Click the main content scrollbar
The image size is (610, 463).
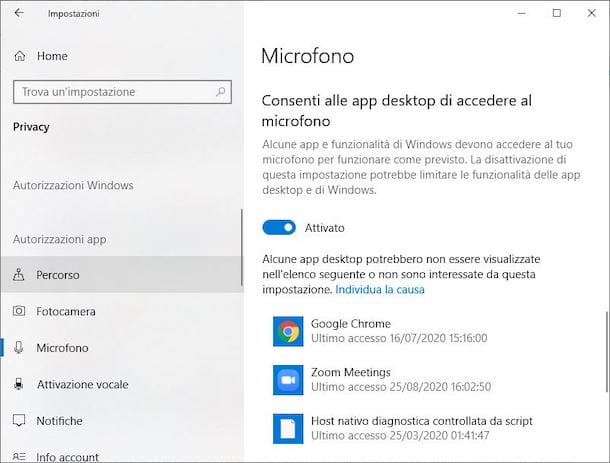pos(606,352)
